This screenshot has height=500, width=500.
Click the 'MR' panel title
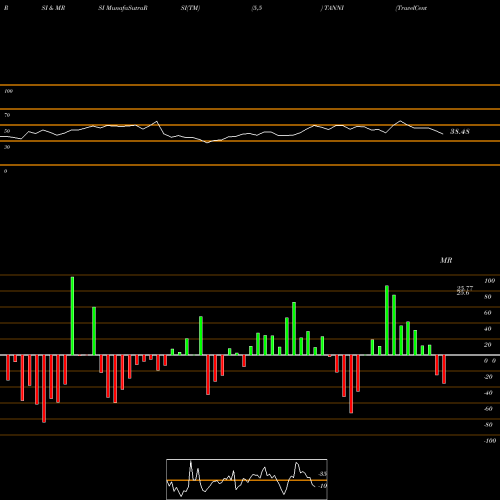click(x=446, y=260)
